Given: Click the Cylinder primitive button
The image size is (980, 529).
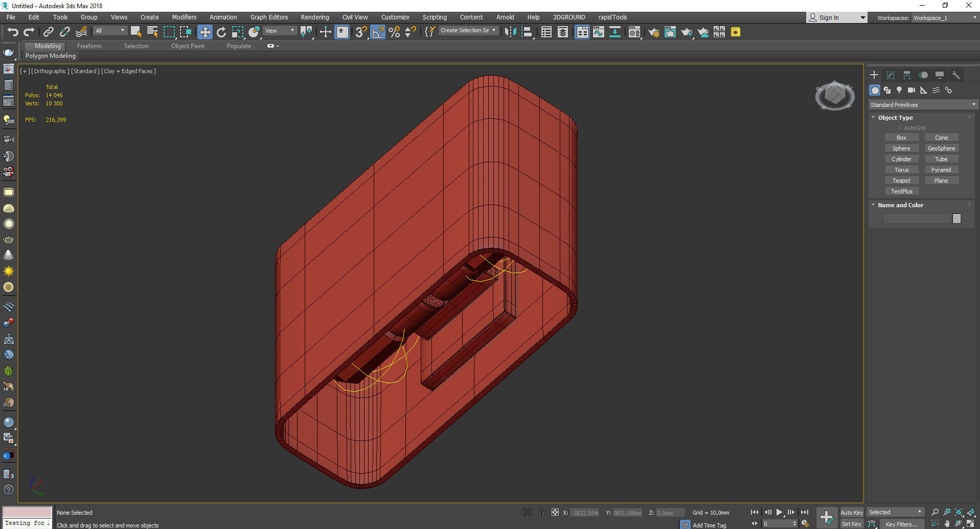Looking at the screenshot, I should point(901,159).
